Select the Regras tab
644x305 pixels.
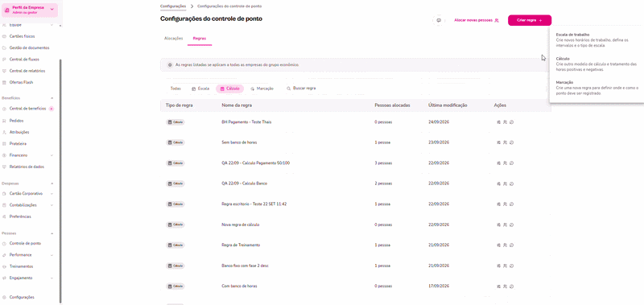200,38
